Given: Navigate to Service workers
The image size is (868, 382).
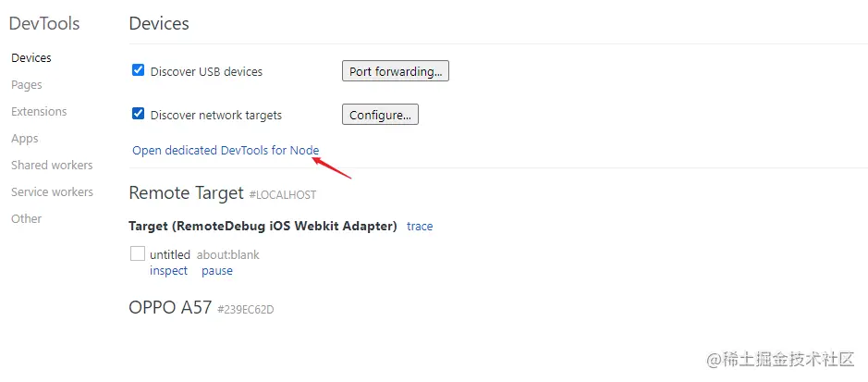Looking at the screenshot, I should tap(52, 191).
